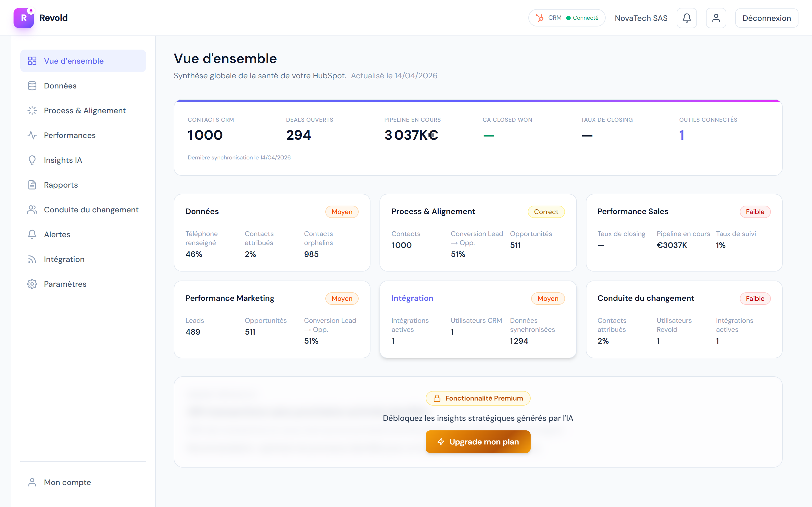Click the Fonctionnalité Premium badge
This screenshot has height=507, width=812.
tap(478, 398)
